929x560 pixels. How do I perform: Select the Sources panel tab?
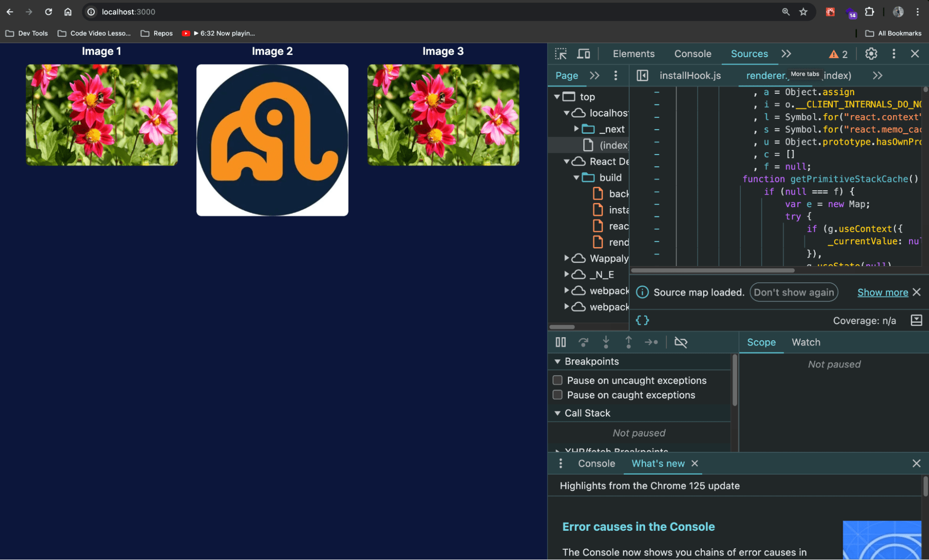tap(749, 54)
